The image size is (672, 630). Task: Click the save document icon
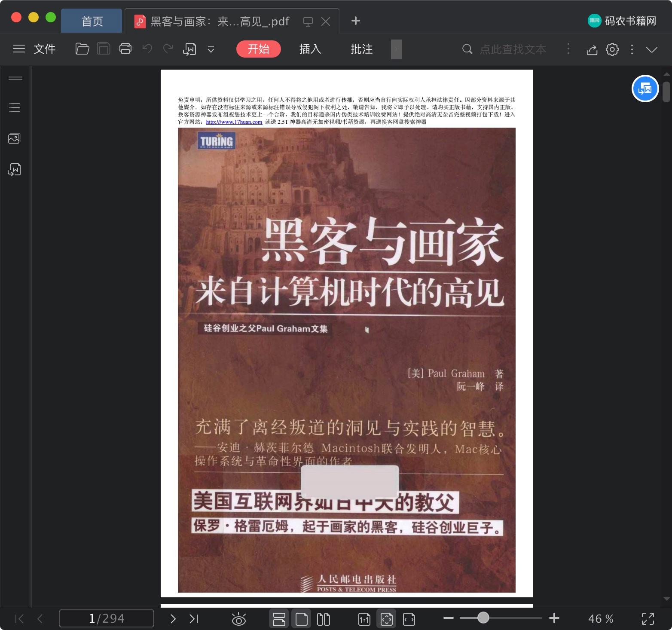tap(104, 49)
